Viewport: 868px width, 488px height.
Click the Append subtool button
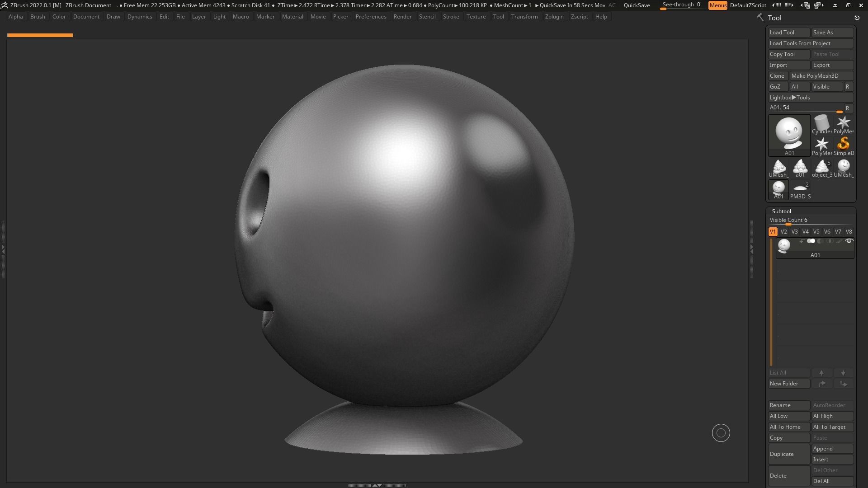tap(832, 449)
